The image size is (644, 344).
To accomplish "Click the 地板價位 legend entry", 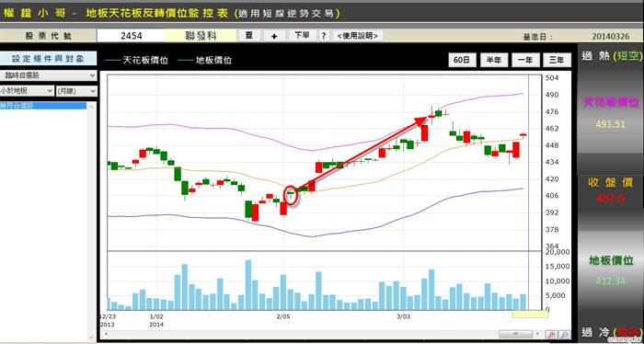I will click(x=205, y=61).
